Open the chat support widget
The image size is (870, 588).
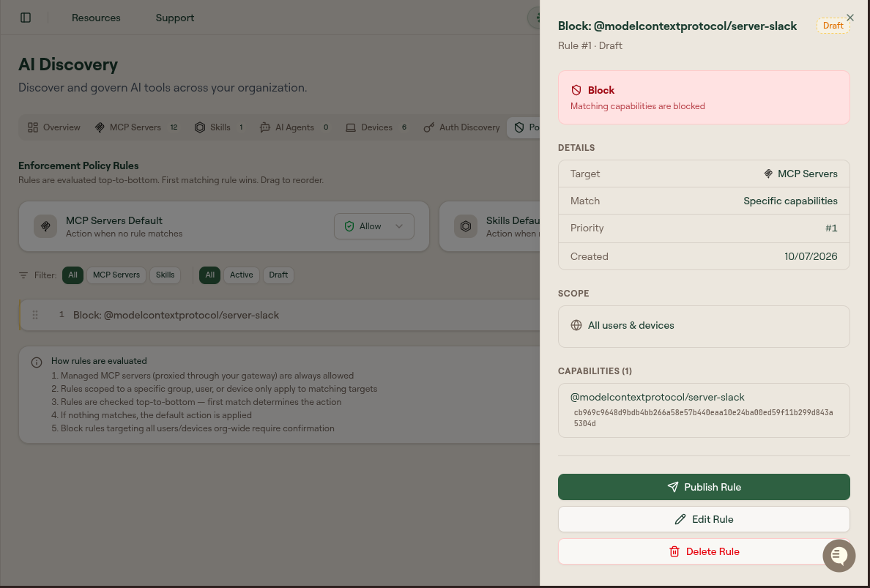click(839, 555)
